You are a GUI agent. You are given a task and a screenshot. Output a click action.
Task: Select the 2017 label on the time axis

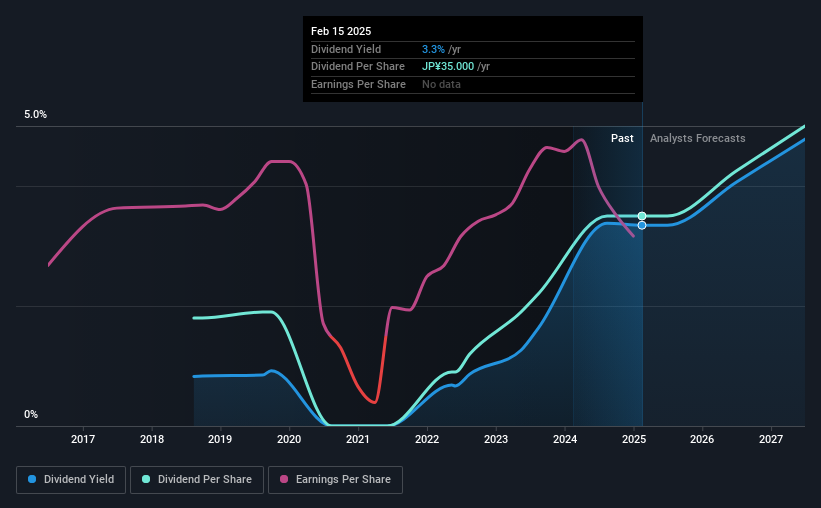pos(83,439)
